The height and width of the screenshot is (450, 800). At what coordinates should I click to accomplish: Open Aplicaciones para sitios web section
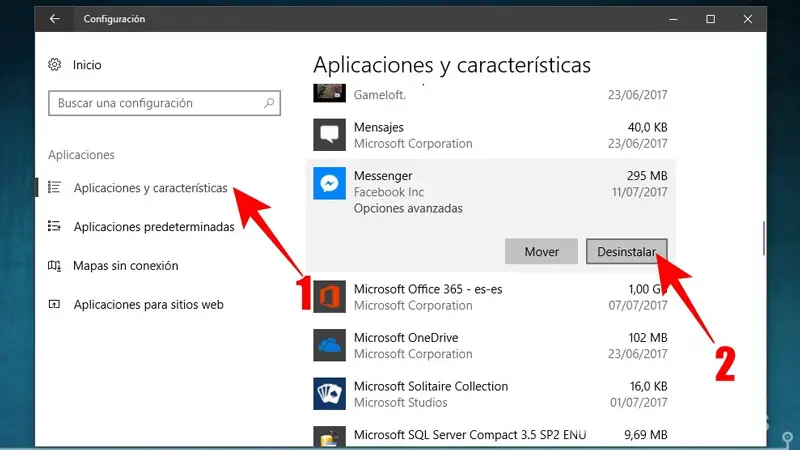[x=148, y=305]
